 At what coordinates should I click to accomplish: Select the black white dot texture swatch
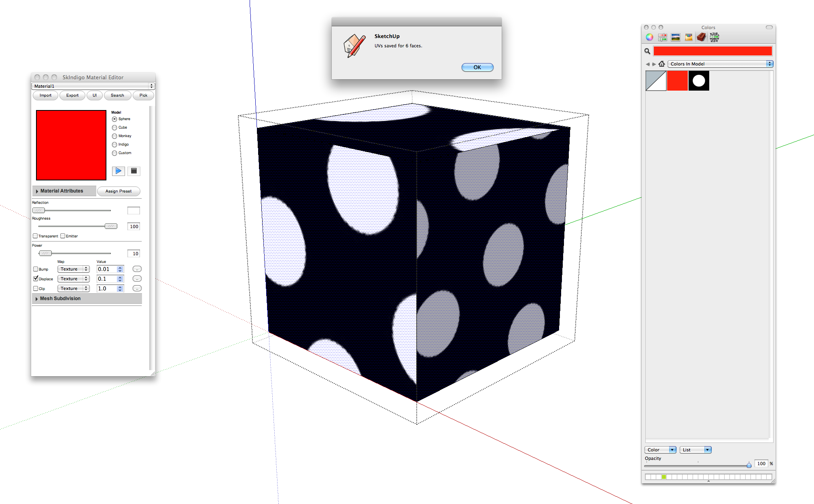pyautogui.click(x=699, y=81)
